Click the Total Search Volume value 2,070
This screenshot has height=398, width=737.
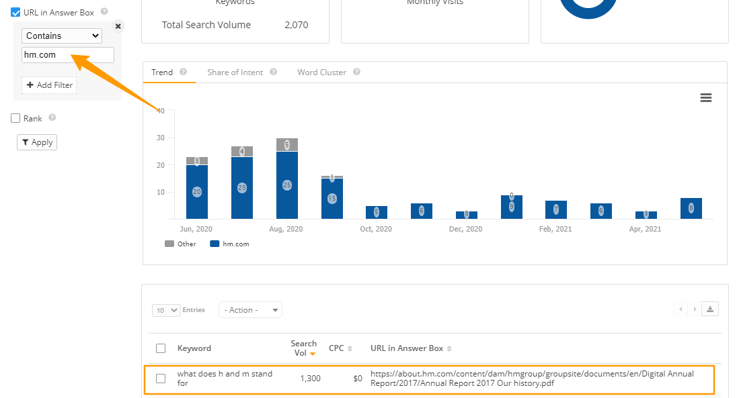coord(296,25)
